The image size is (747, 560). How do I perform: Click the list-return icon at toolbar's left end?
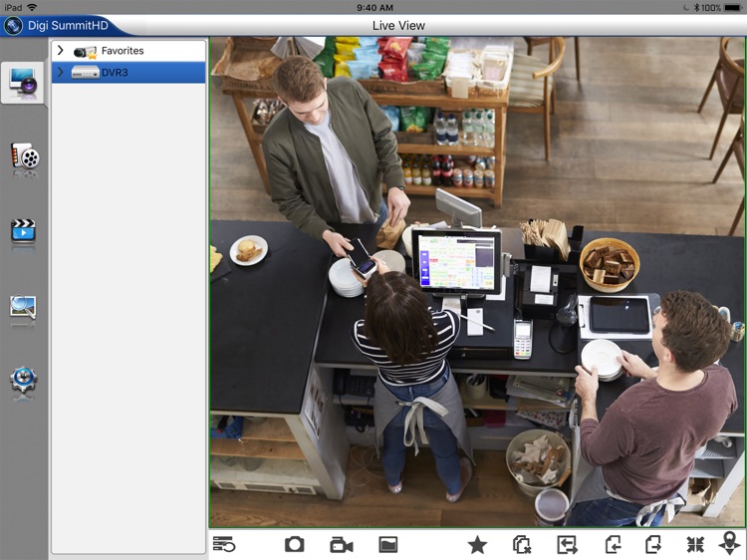pos(224,544)
